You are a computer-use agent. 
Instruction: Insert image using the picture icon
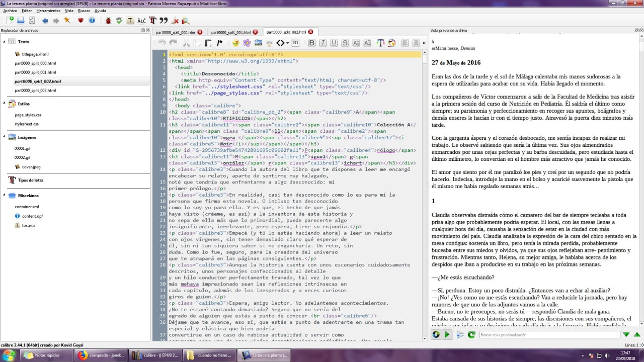tap(258, 43)
